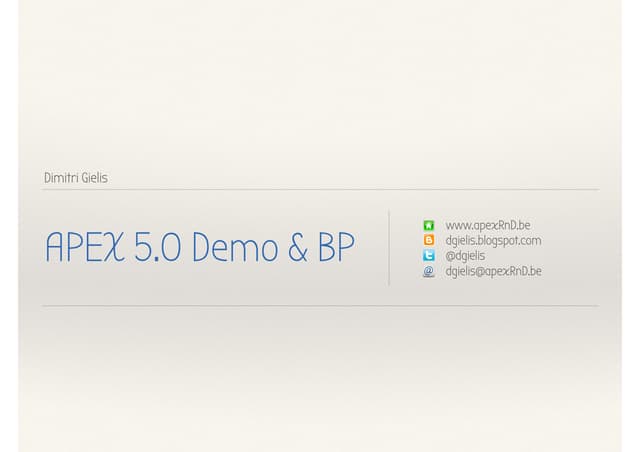Screen dimensions: 640x452
Task: Open the dgielis.blogspot.com blog link
Action: (x=493, y=241)
